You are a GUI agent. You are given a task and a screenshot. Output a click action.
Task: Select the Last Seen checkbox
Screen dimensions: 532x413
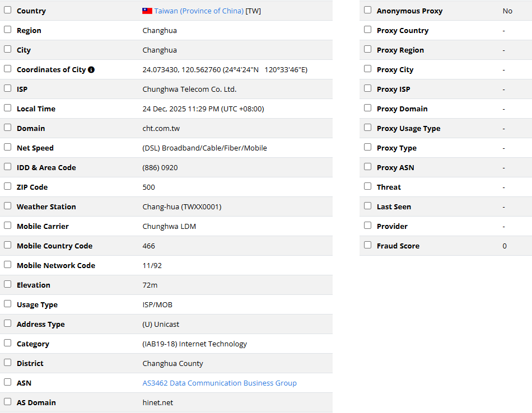(367, 206)
